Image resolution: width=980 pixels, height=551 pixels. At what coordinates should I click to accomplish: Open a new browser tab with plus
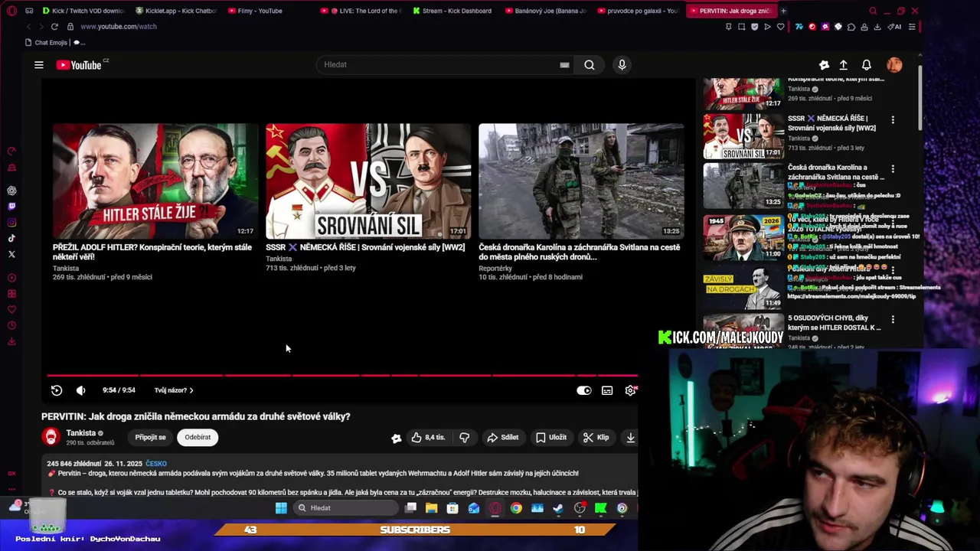[x=783, y=11]
